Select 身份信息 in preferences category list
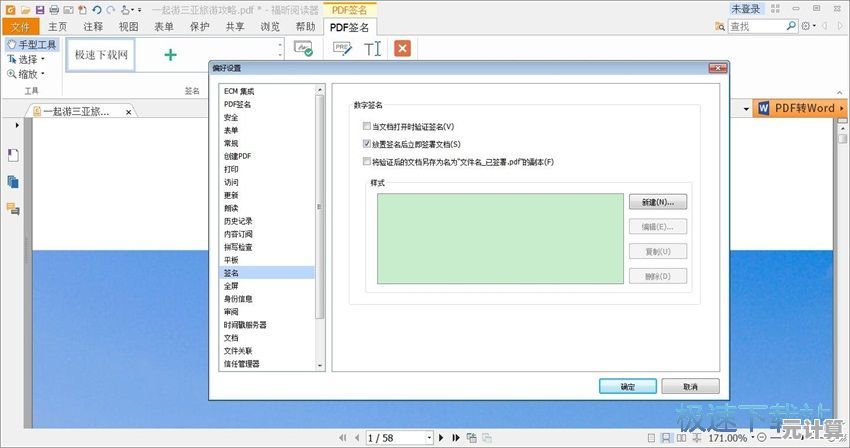Screen dimensions: 850x448 click(x=238, y=298)
